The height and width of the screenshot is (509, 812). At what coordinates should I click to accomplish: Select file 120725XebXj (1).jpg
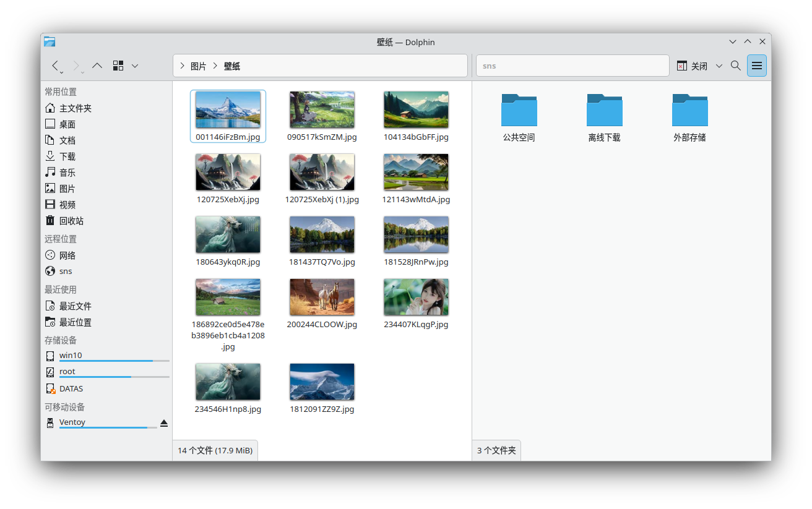(322, 179)
